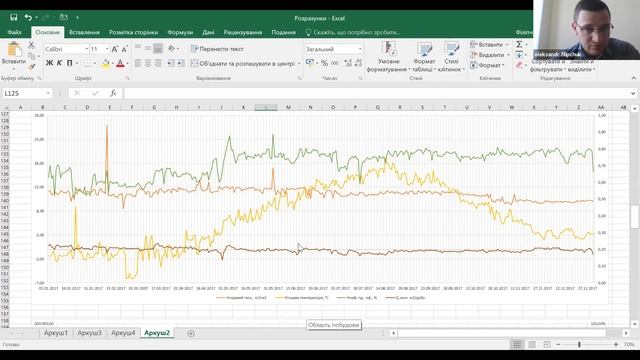Toggle Перенести текст wrap text
Viewport: 640px width, 360px height.
coord(217,49)
